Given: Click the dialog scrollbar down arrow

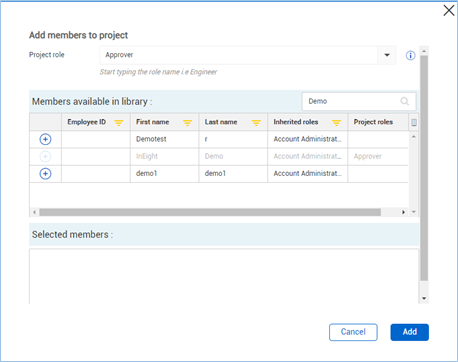Looking at the screenshot, I should tap(424, 298).
